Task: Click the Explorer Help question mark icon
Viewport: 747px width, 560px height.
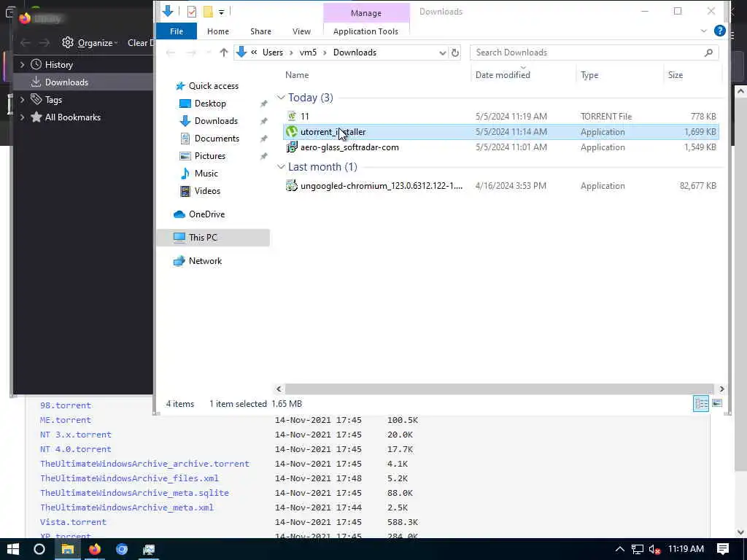Action: (720, 31)
